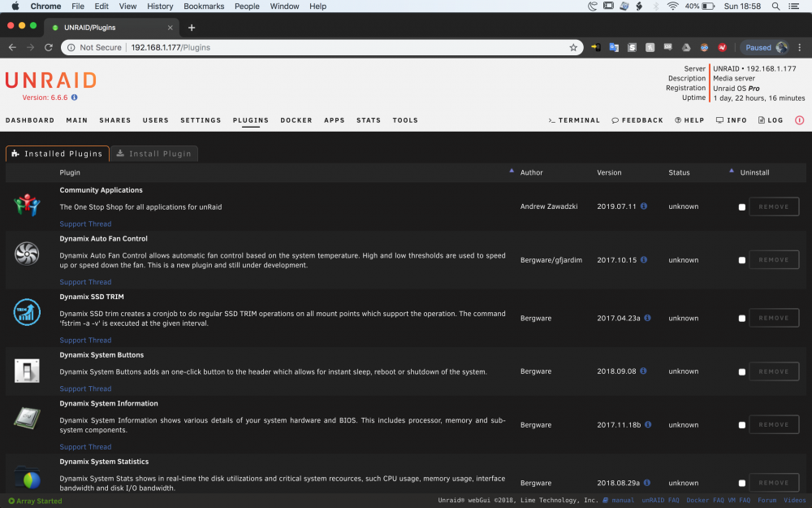Viewport: 812px width, 508px height.
Task: Open the Community Applications plugin icon
Action: point(27,205)
